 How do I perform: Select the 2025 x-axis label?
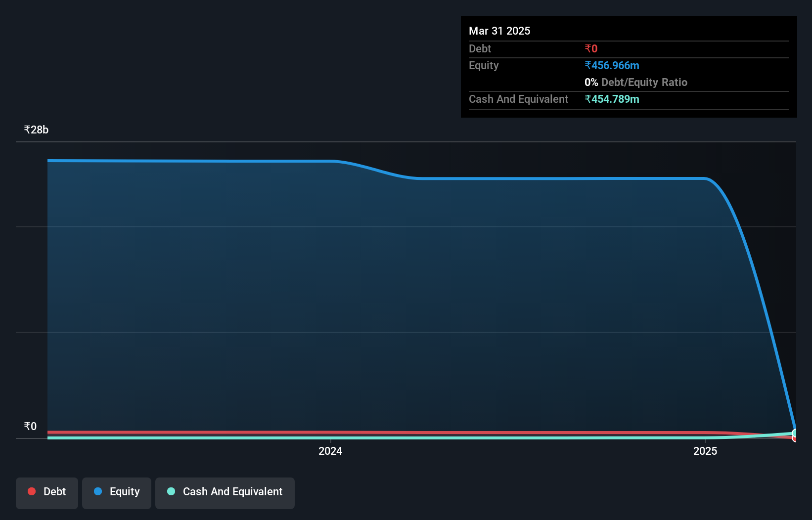pos(705,451)
